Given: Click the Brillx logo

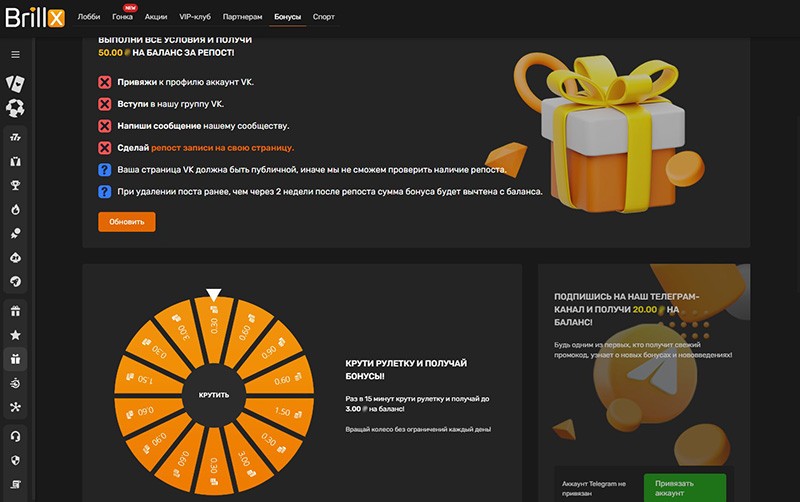Looking at the screenshot, I should click(36, 17).
